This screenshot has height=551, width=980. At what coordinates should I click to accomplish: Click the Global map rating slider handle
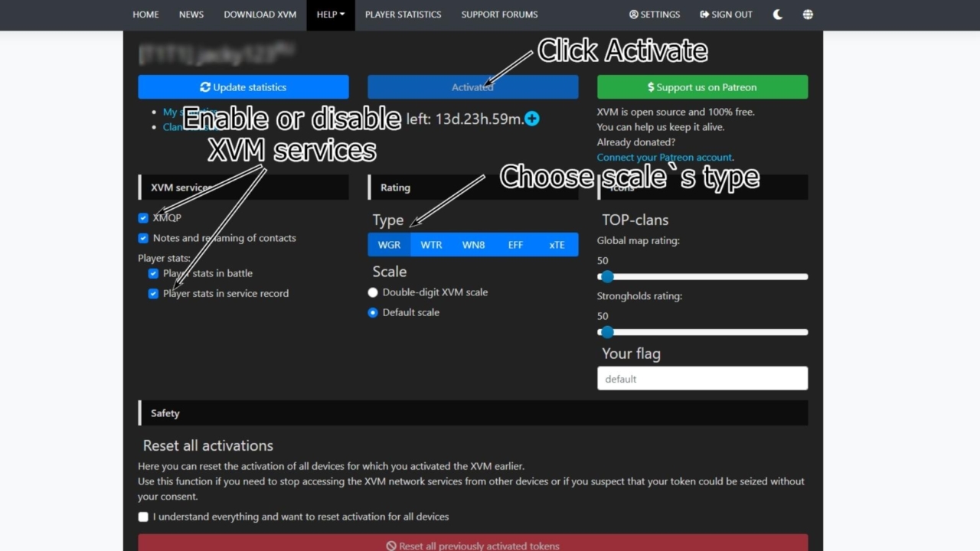607,276
